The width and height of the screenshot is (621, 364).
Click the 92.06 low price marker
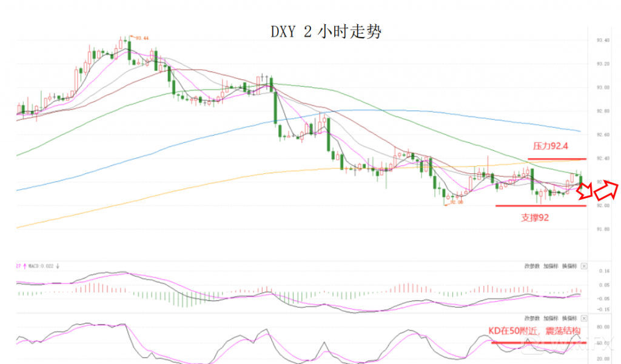tap(457, 202)
